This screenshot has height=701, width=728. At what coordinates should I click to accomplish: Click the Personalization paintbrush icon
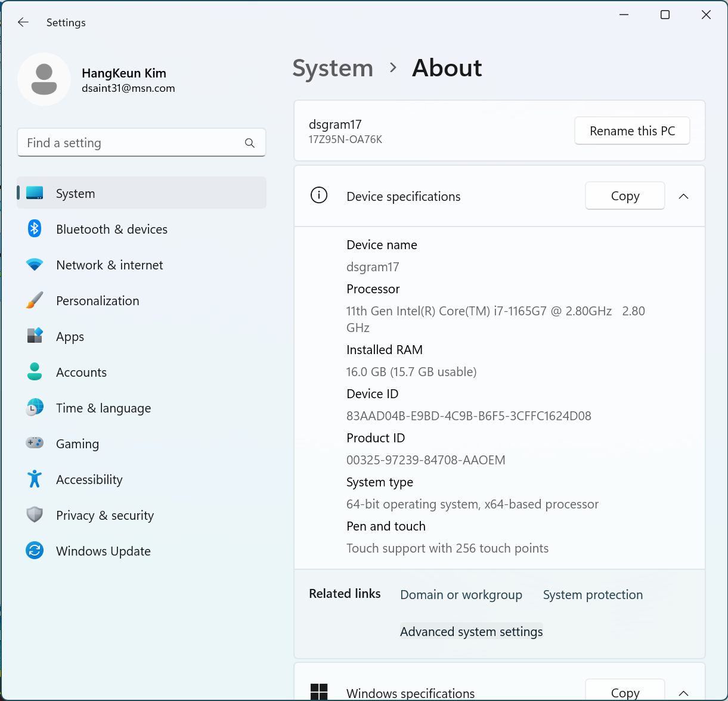[35, 300]
